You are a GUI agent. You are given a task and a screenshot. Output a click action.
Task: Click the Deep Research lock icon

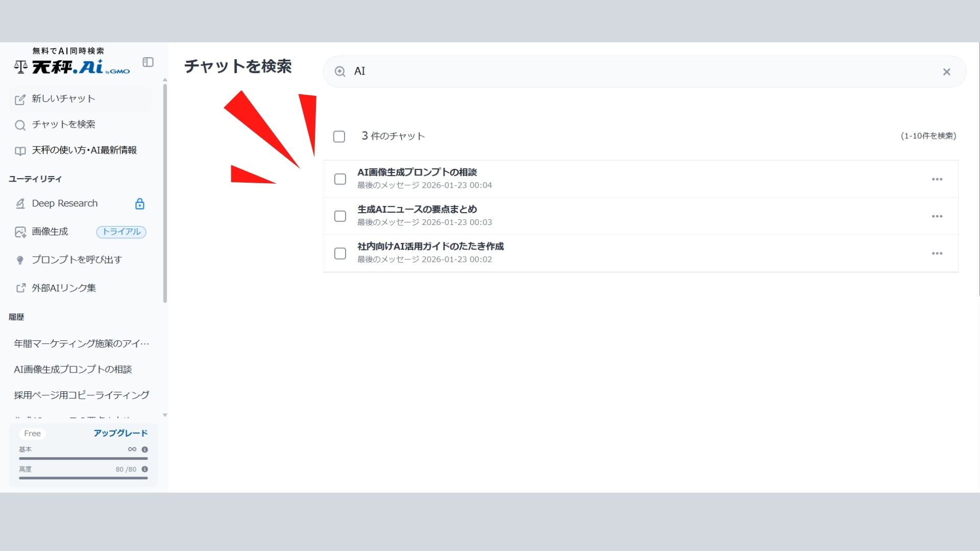(139, 204)
